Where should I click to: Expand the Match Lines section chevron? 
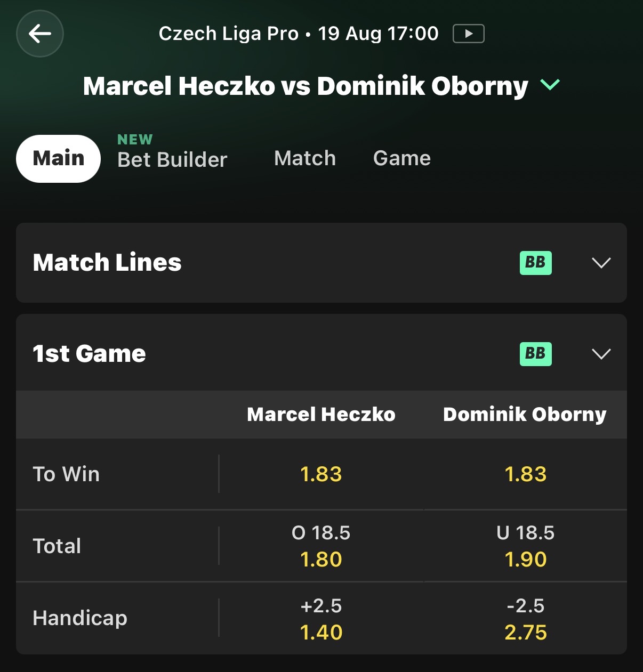601,263
